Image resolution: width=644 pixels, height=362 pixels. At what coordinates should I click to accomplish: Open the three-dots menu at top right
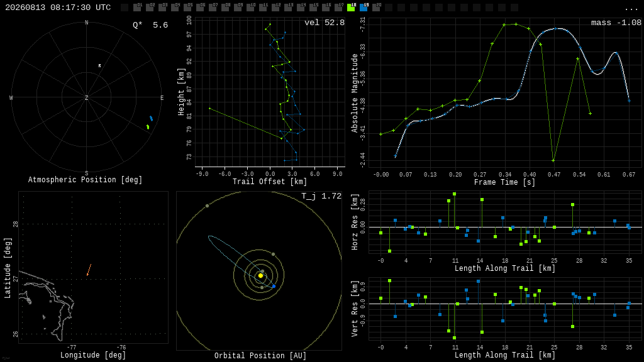click(x=631, y=9)
